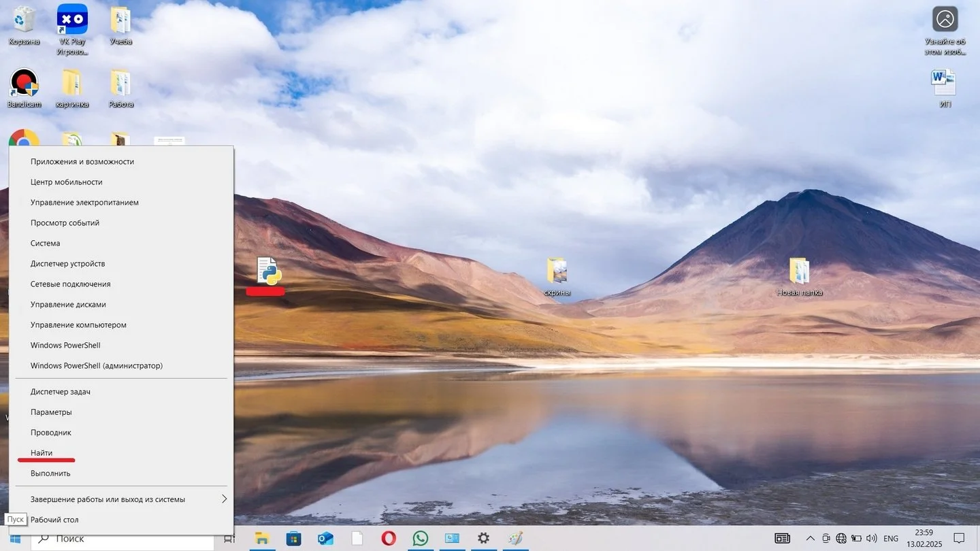Screen dimensions: 980x551
Task: Open File Explorer taskbar icon
Action: [x=262, y=538]
